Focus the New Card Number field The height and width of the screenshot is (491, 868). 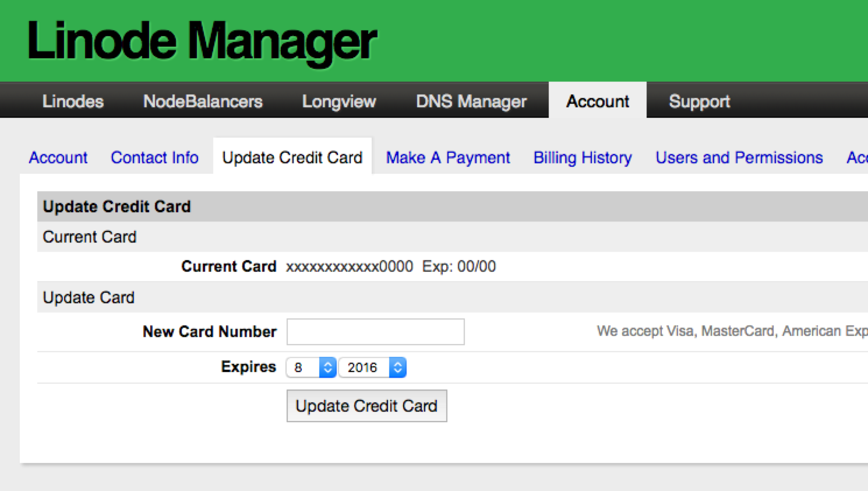376,332
